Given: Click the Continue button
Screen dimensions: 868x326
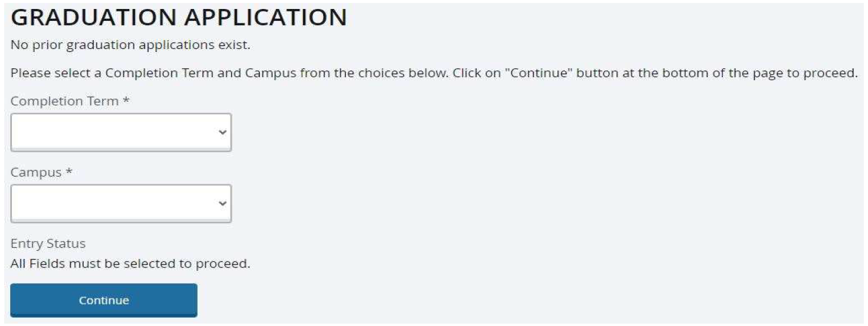Looking at the screenshot, I should (x=104, y=300).
